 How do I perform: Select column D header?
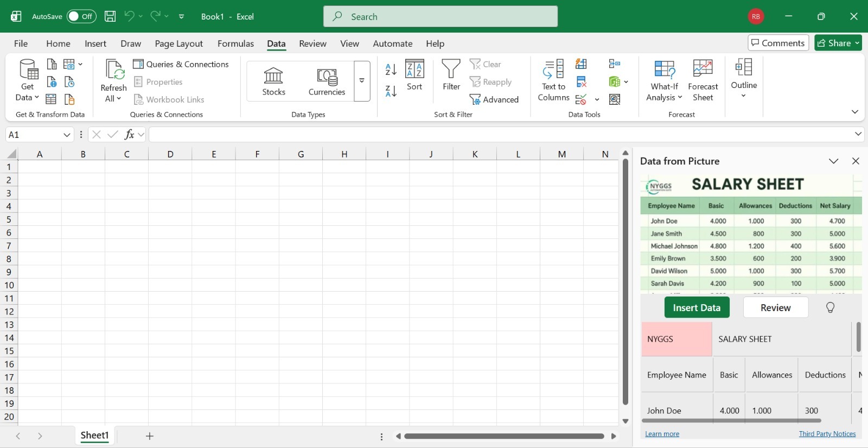pyautogui.click(x=170, y=154)
